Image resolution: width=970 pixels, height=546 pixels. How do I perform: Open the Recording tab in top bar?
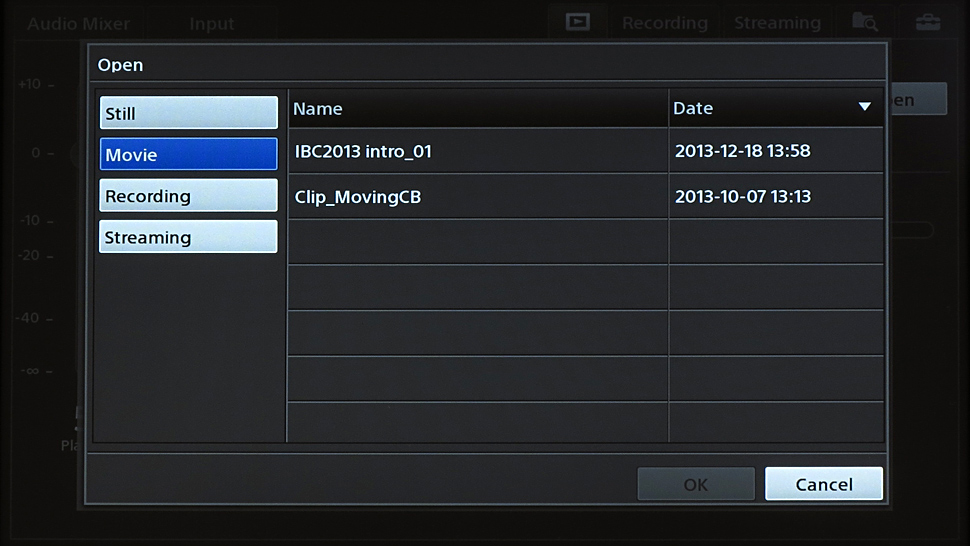click(x=664, y=23)
